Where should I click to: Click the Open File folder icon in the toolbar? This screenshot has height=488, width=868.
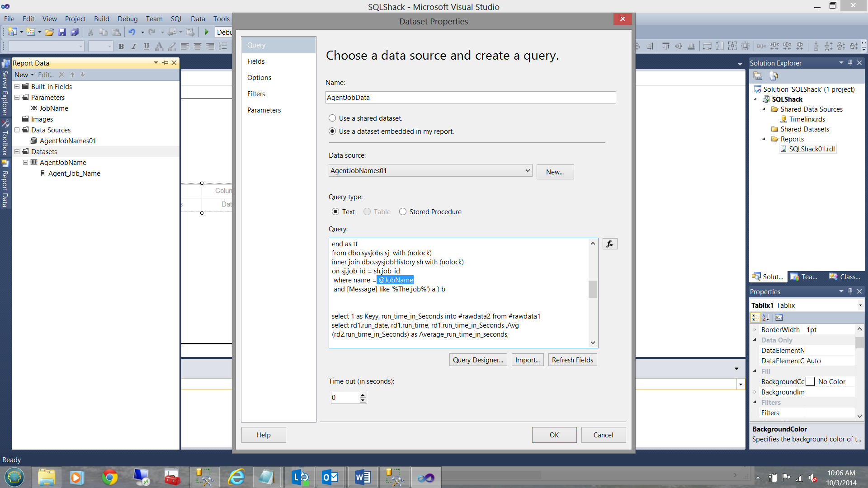click(49, 32)
